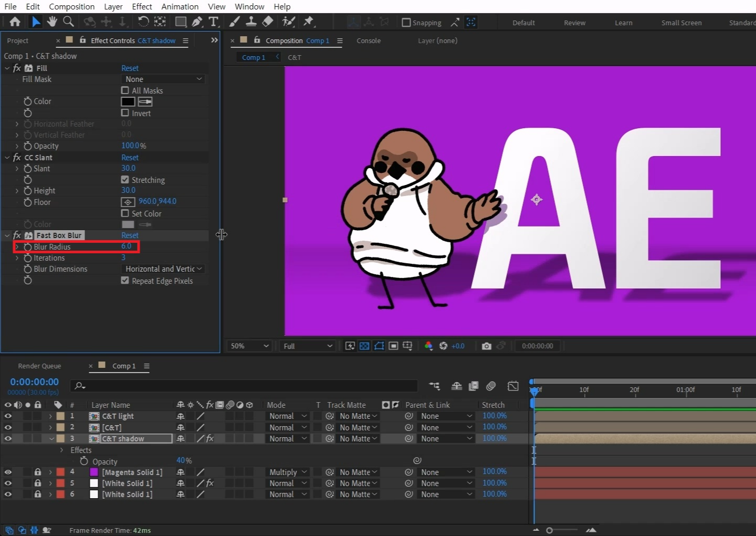The image size is (756, 536).
Task: Switch to the Project tab
Action: [17, 40]
